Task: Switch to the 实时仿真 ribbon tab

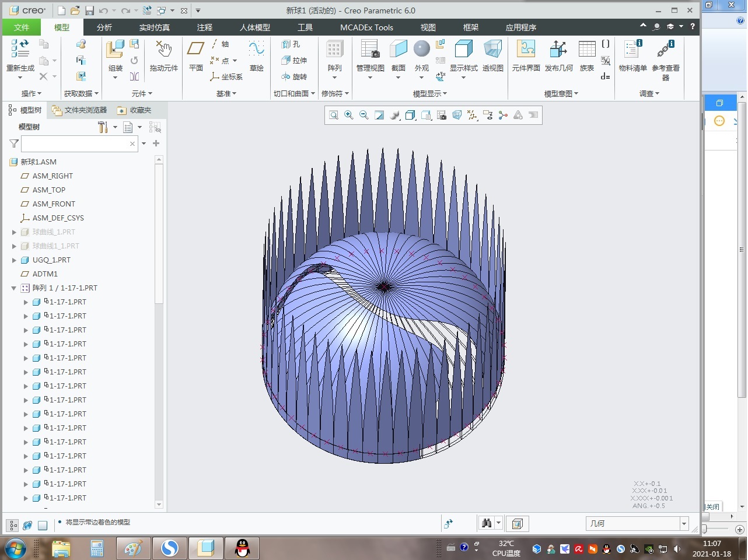Action: coord(155,27)
